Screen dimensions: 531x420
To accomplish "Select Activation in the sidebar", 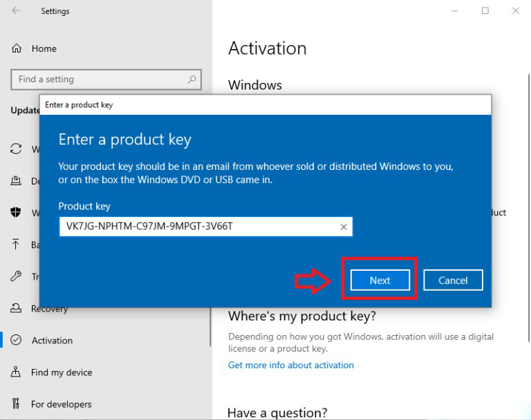I will (52, 341).
